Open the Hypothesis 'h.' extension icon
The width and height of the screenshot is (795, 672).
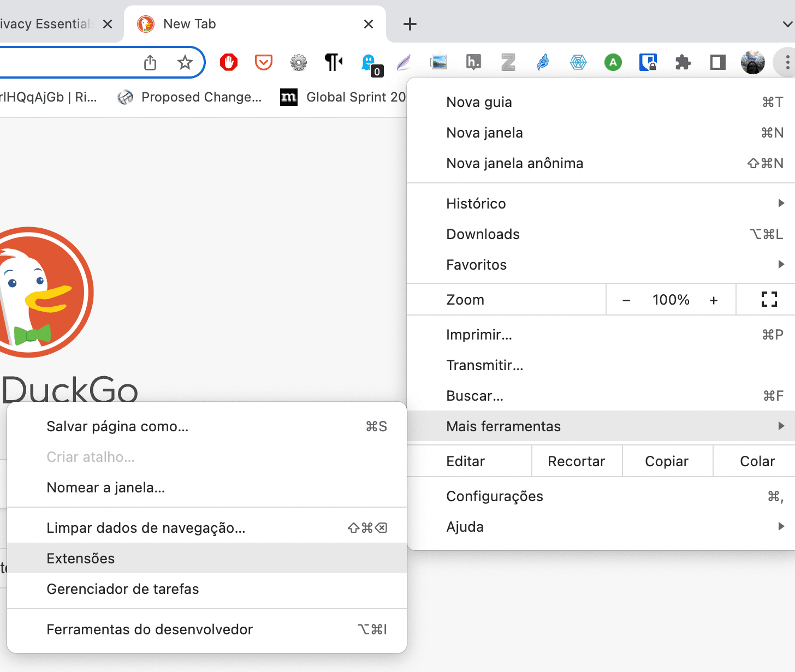473,62
